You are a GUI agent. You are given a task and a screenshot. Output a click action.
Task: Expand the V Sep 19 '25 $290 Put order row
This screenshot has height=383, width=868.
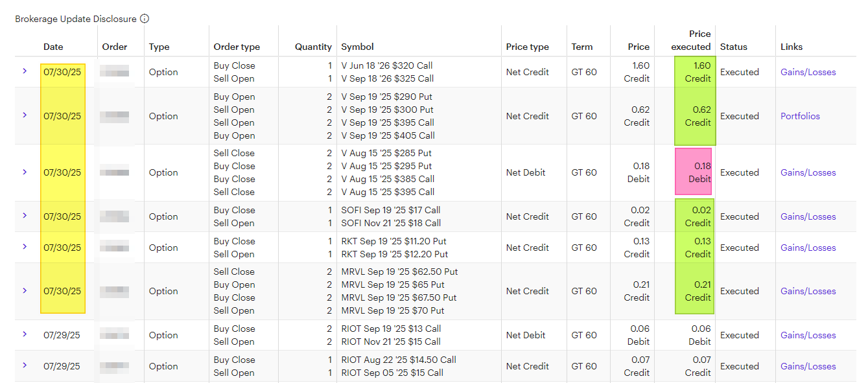click(x=25, y=115)
